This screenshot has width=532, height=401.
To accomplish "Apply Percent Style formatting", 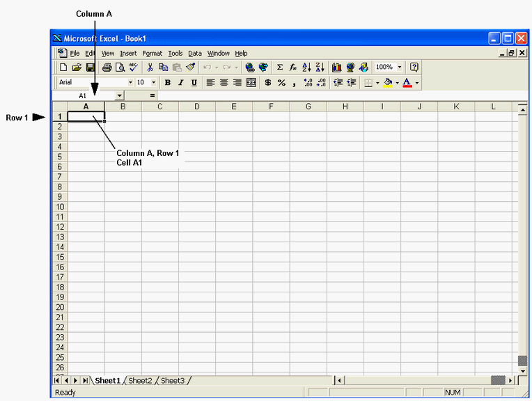I will [x=281, y=82].
